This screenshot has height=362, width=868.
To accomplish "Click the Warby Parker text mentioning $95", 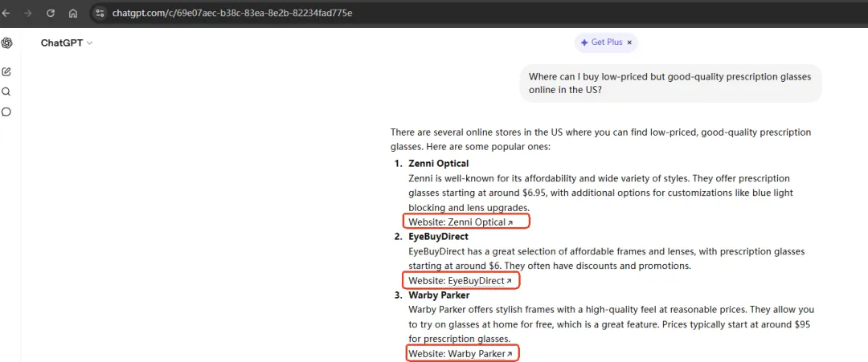I will [611, 324].
